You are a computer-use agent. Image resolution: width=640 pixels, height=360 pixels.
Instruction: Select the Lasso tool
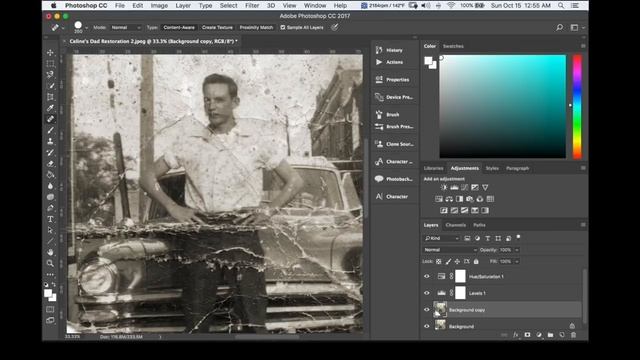pyautogui.click(x=50, y=75)
